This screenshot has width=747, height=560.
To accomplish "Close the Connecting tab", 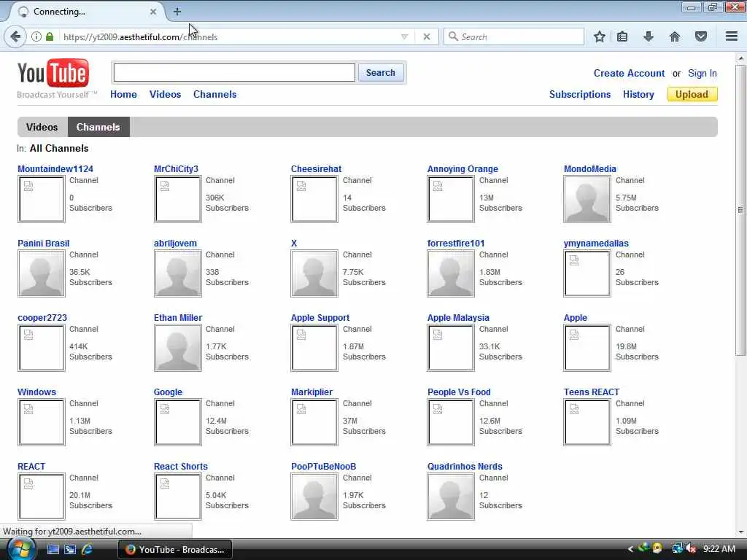I will [153, 12].
